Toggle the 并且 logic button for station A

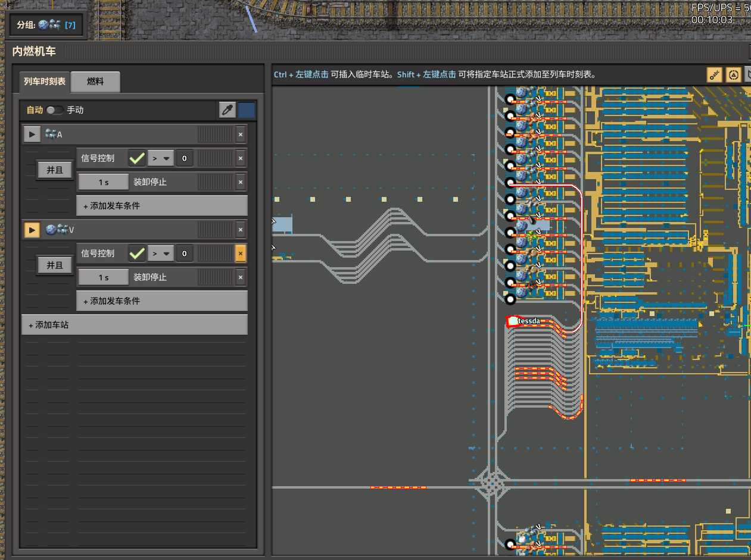[55, 170]
